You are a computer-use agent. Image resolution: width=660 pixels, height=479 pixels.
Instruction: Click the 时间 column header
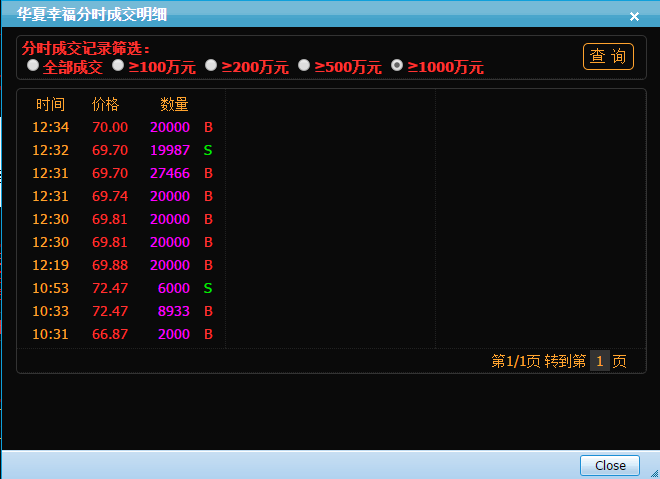[x=50, y=104]
